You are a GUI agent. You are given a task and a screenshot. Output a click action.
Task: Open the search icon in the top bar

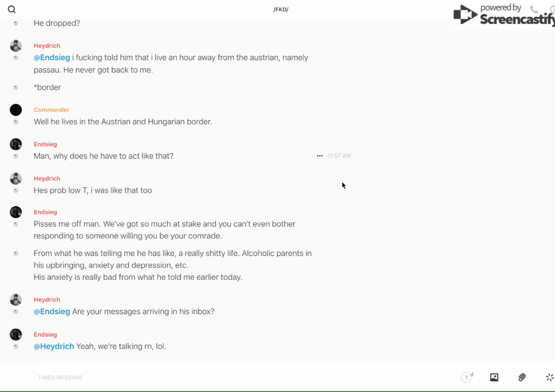(12, 10)
